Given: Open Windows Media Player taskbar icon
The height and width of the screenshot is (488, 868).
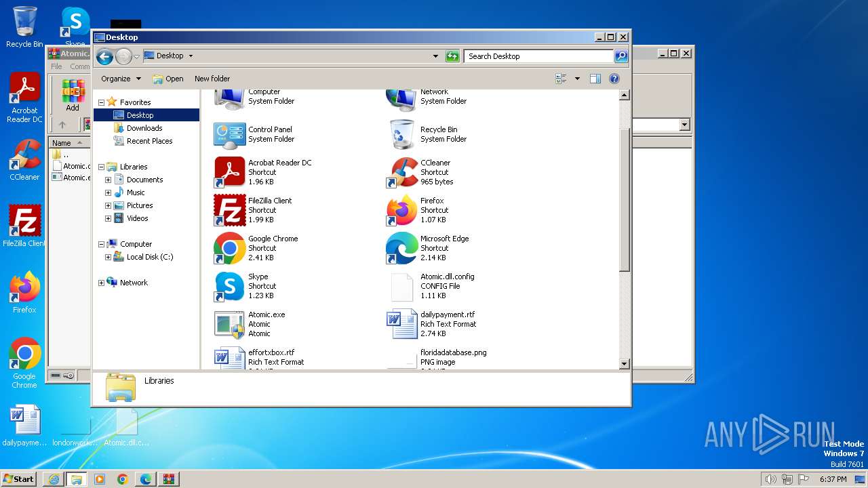Looking at the screenshot, I should point(100,479).
